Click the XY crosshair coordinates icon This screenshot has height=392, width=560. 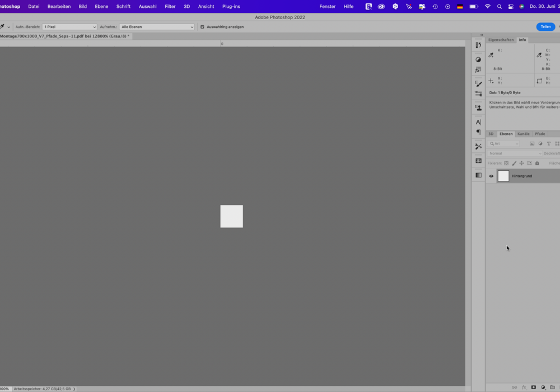click(x=491, y=81)
